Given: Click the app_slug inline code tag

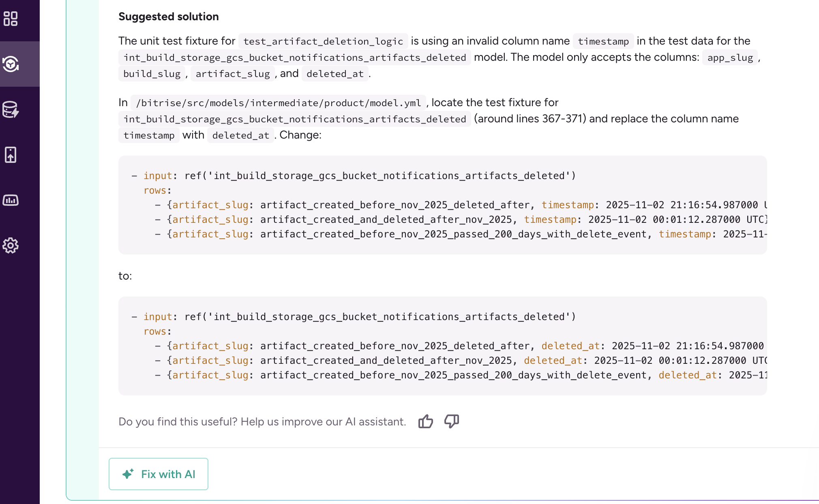Looking at the screenshot, I should tap(730, 58).
